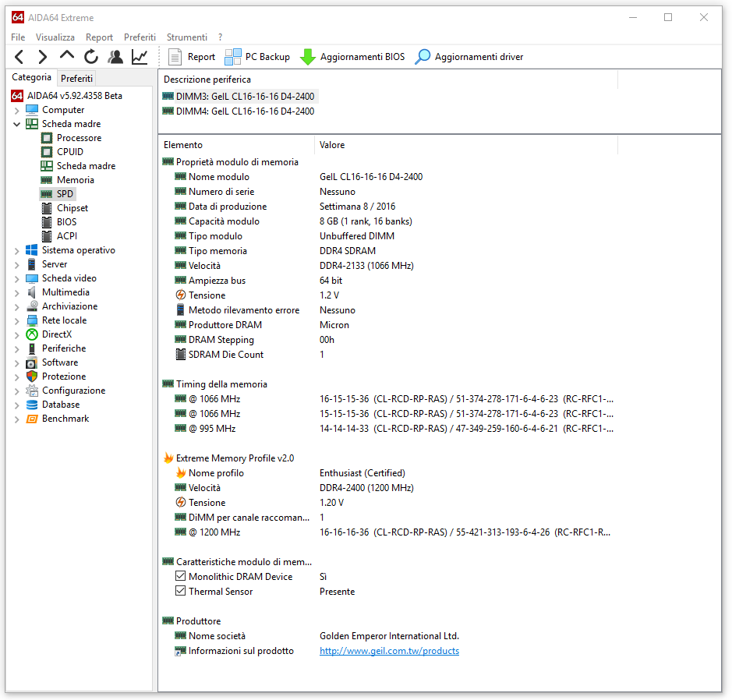Screen dimensions: 732x700
Task: Open the File menu
Action: 18,37
